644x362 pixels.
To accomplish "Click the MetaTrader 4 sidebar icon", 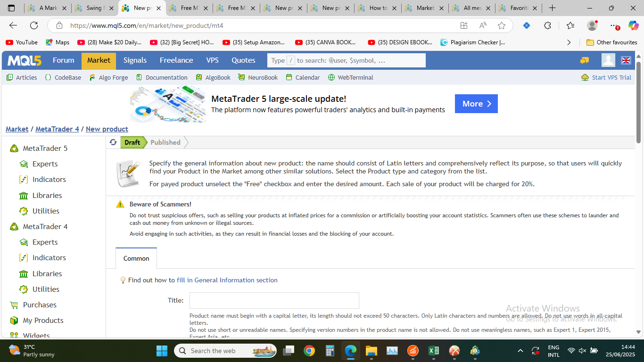I will click(14, 227).
